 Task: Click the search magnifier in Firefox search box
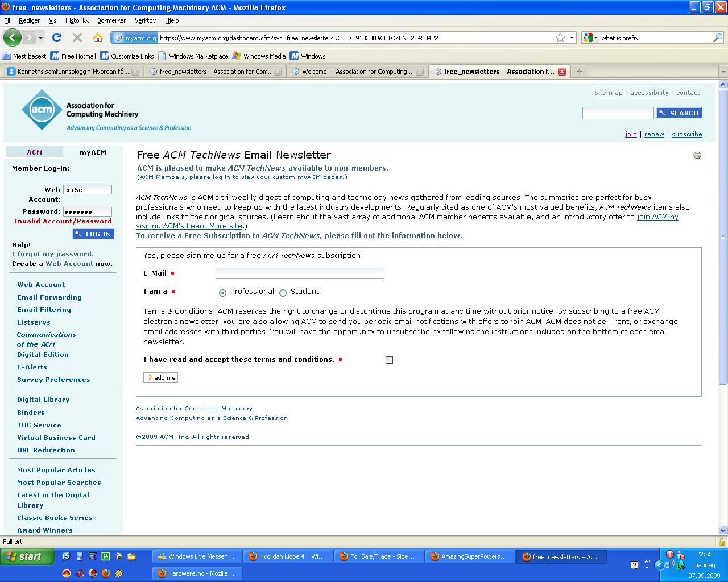718,38
